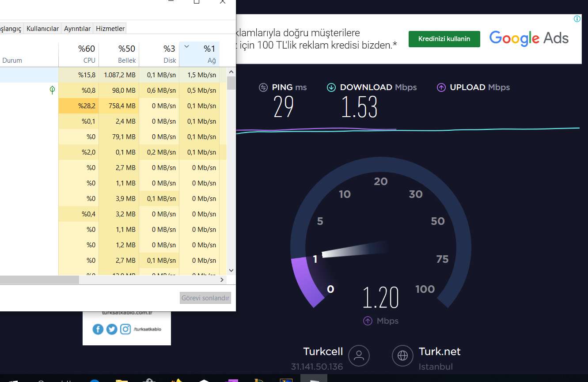Click the purple upload icon beside Mbps below gauge
The height and width of the screenshot is (382, 588).
(x=368, y=321)
